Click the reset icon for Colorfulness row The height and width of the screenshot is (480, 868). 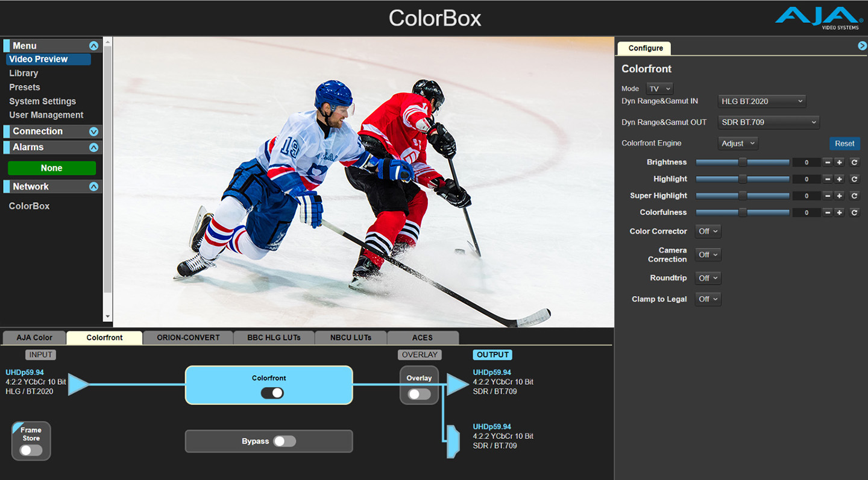(854, 213)
